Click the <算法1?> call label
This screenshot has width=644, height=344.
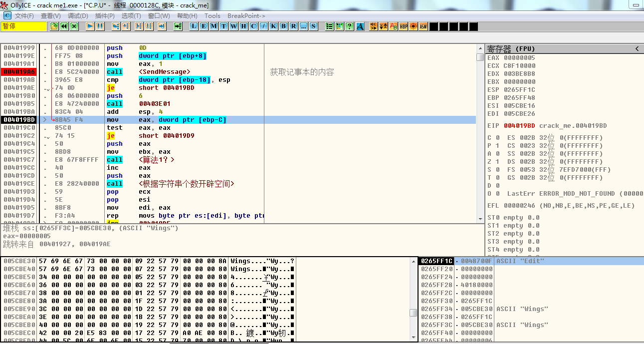click(156, 160)
